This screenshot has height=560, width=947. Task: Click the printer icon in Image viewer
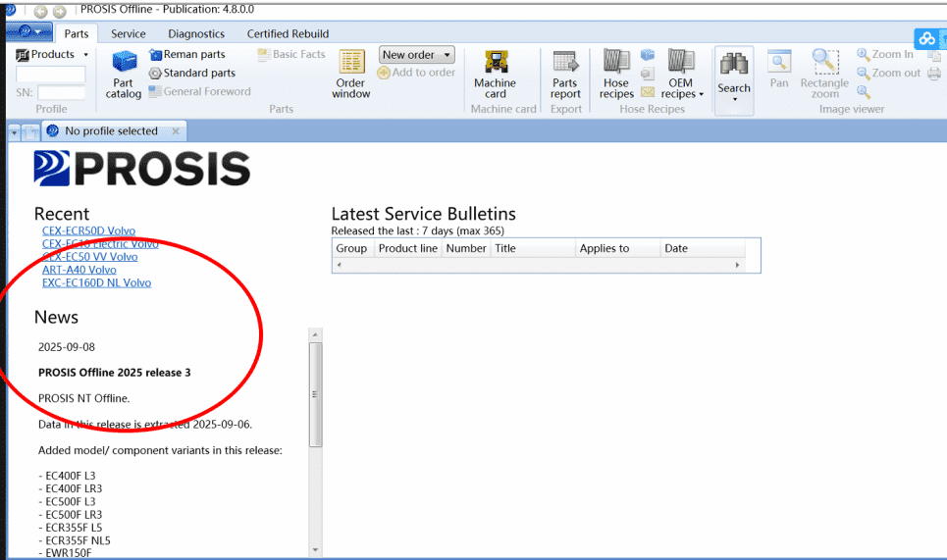pyautogui.click(x=933, y=74)
